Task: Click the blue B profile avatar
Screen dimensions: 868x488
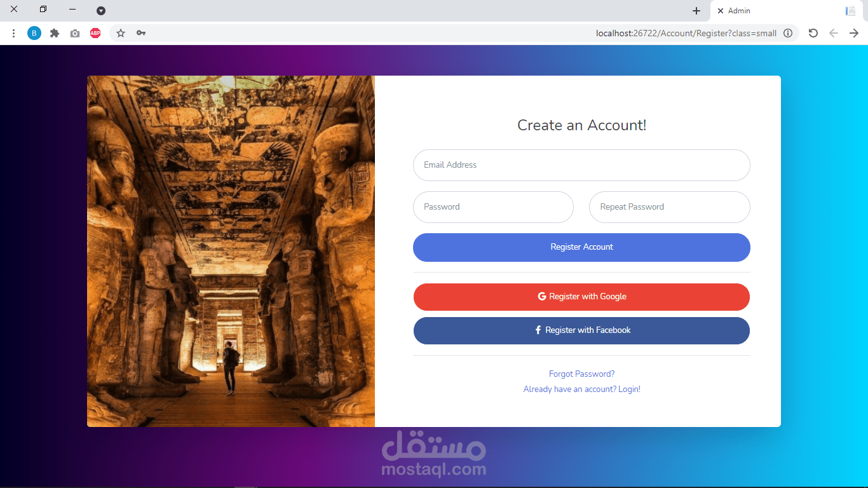Action: click(x=34, y=33)
